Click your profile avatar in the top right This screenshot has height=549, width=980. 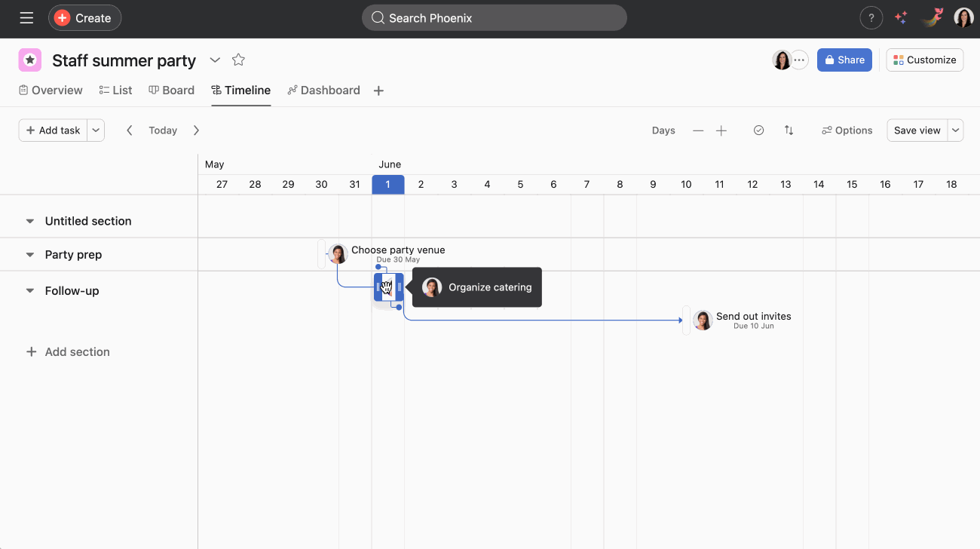pyautogui.click(x=963, y=17)
